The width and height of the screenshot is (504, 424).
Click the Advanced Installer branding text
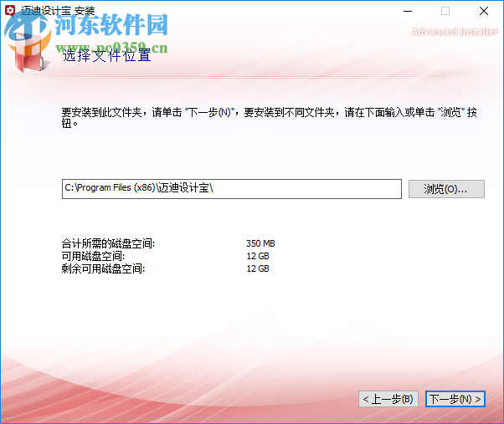(x=455, y=32)
